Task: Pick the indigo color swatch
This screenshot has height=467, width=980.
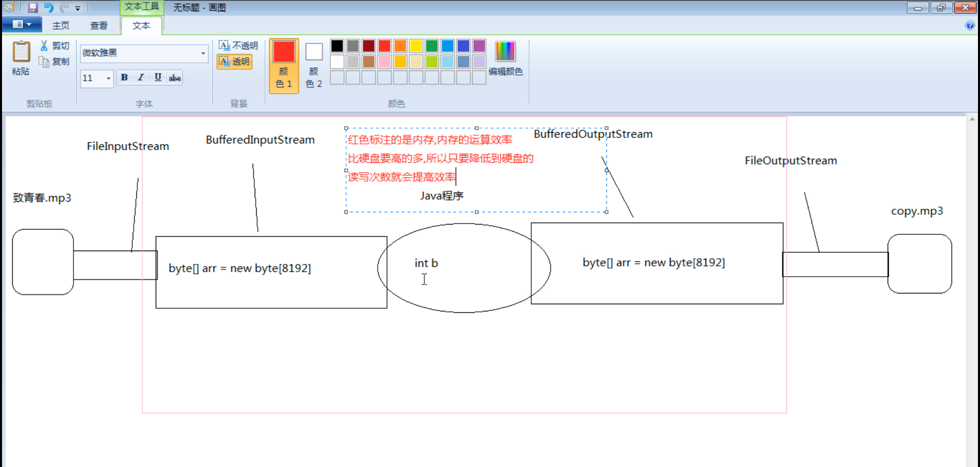Action: [463, 46]
